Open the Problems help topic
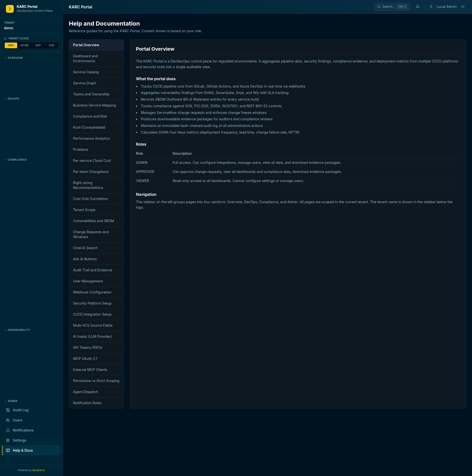The image size is (472, 476). [x=96, y=150]
